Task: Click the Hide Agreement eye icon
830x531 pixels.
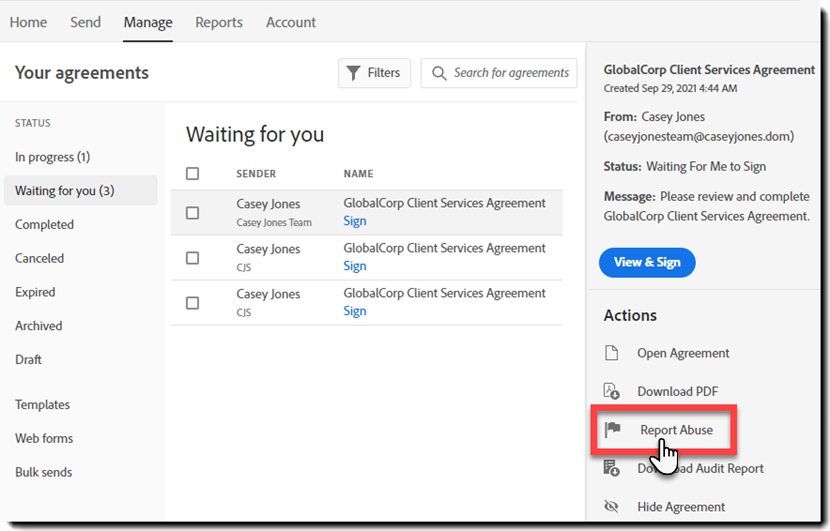Action: tap(612, 507)
